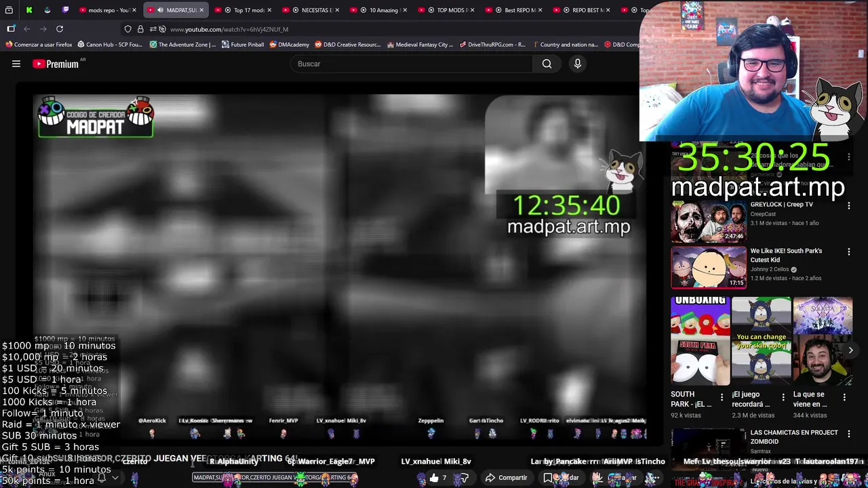Switch to 'REPO BEST M' tab
Image resolution: width=868 pixels, height=488 pixels.
(582, 10)
